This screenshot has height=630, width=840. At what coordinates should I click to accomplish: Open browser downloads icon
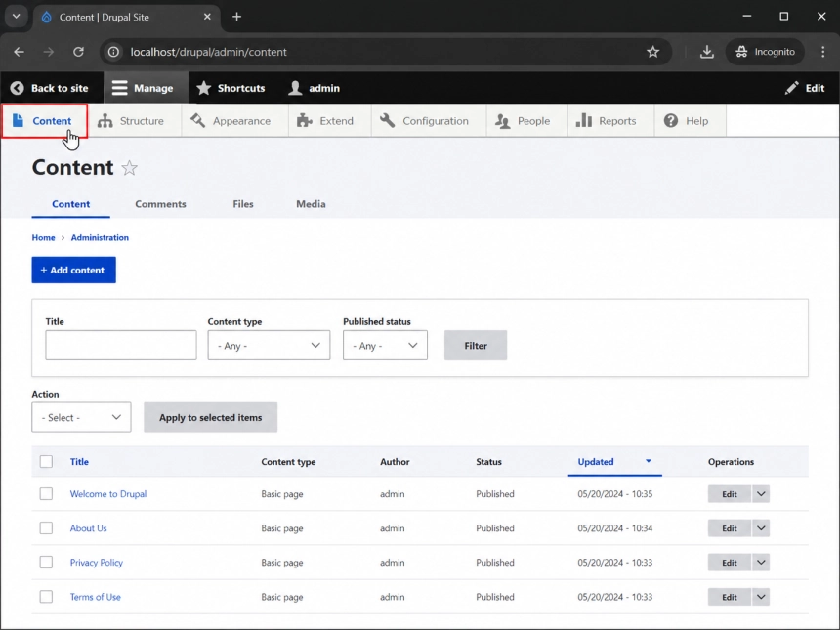click(x=706, y=52)
